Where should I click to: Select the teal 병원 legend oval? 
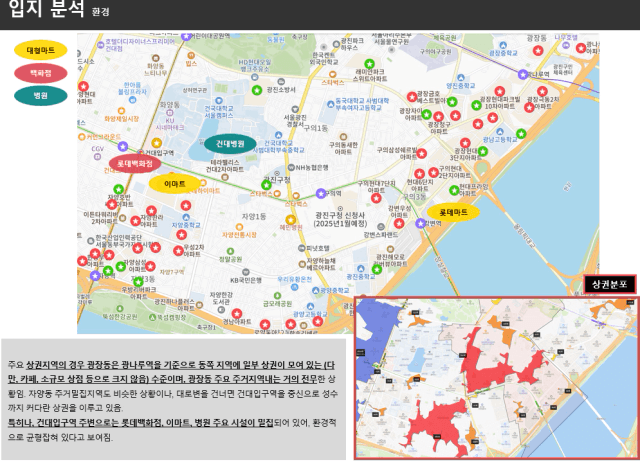click(41, 96)
